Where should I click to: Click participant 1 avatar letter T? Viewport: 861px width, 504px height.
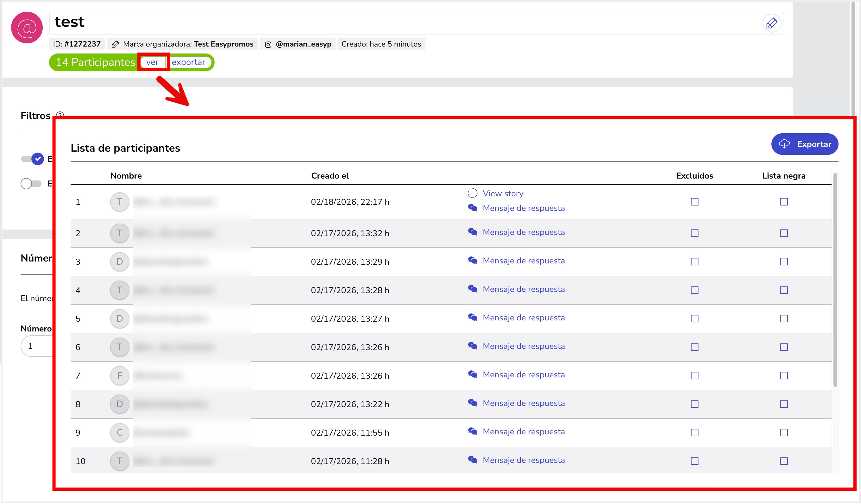coord(120,202)
